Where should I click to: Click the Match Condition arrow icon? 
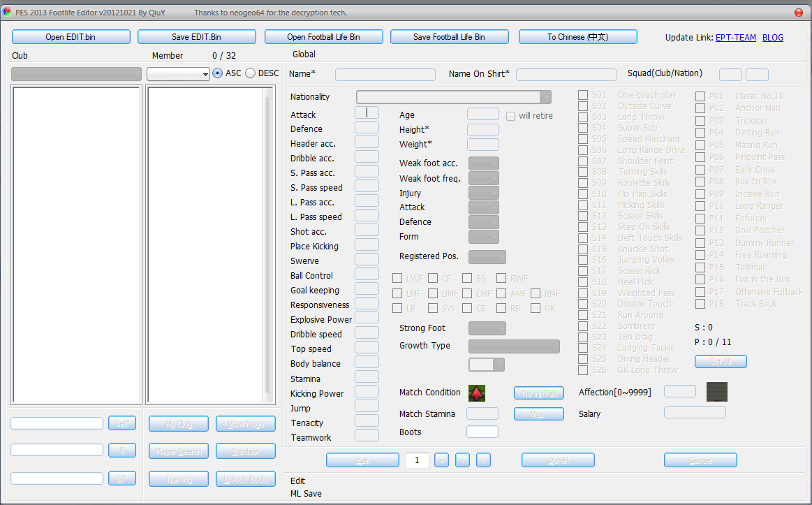coord(477,392)
